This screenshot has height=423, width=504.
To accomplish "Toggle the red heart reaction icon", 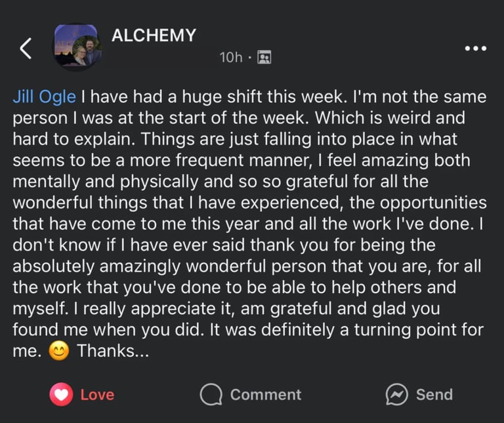I will 61,395.
